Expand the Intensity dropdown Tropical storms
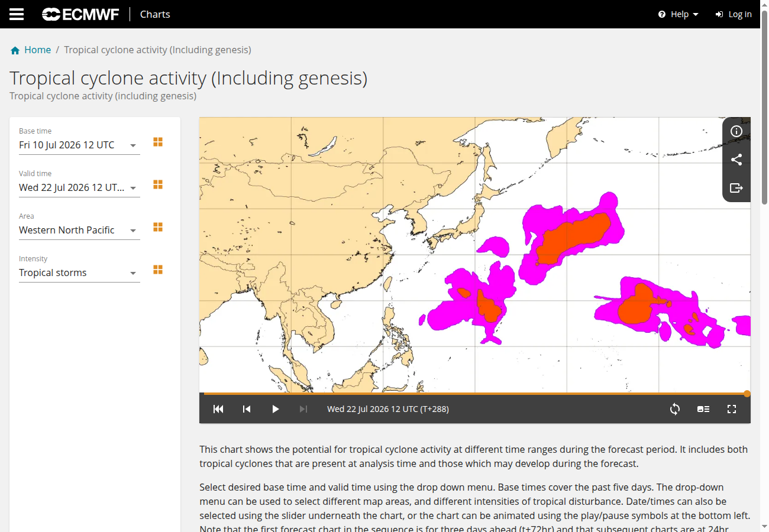The width and height of the screenshot is (769, 532). click(79, 273)
